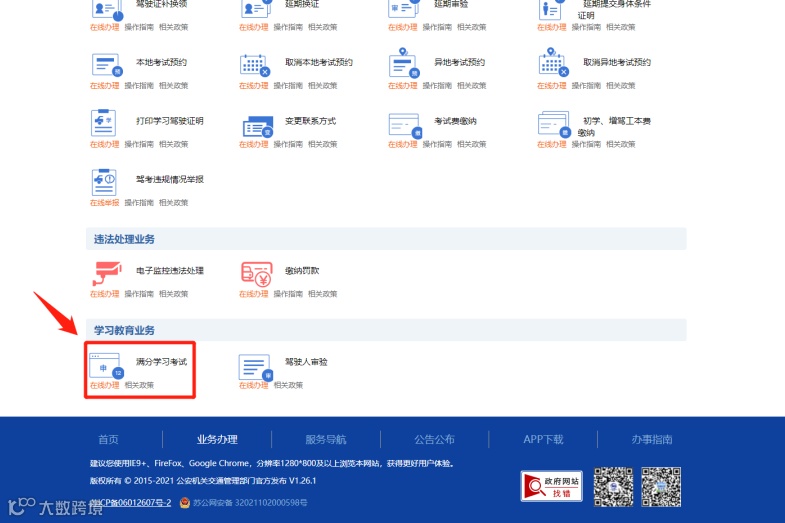Click the 满分学习考试 title
785x523 pixels.
161,361
